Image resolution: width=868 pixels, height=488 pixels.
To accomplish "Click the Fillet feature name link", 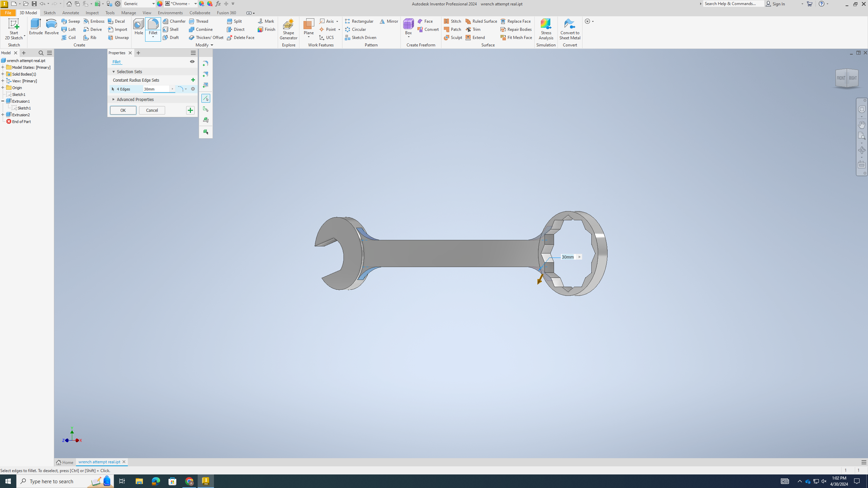I will point(116,62).
